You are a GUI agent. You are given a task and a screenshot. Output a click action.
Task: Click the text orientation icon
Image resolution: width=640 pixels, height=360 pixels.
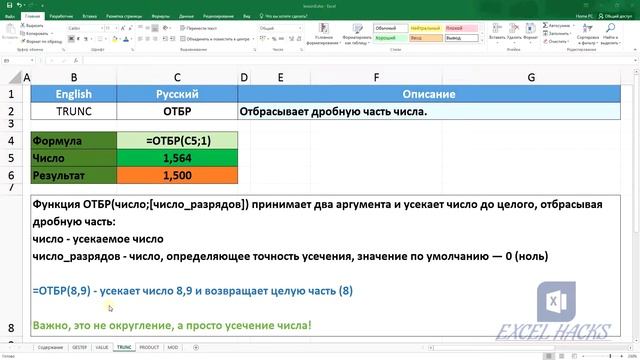pos(165,28)
